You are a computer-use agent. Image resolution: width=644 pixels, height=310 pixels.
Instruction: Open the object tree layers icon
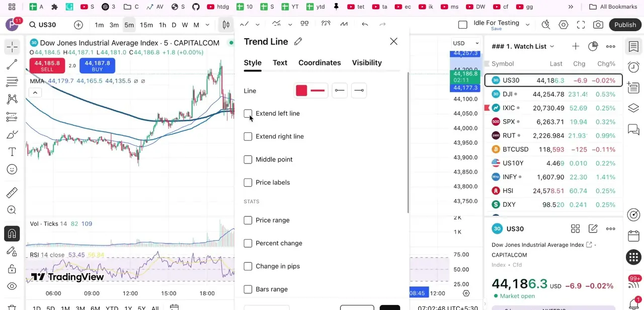(633, 108)
